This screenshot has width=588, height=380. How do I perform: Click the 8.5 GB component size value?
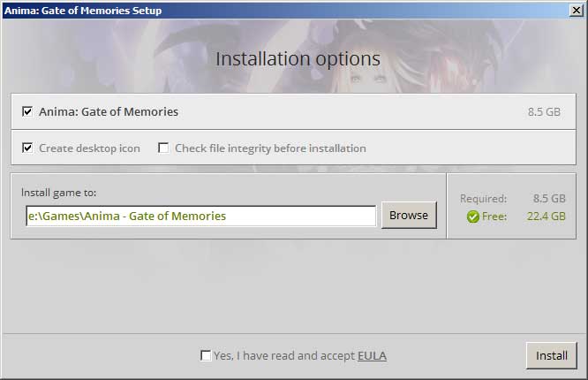click(x=544, y=112)
